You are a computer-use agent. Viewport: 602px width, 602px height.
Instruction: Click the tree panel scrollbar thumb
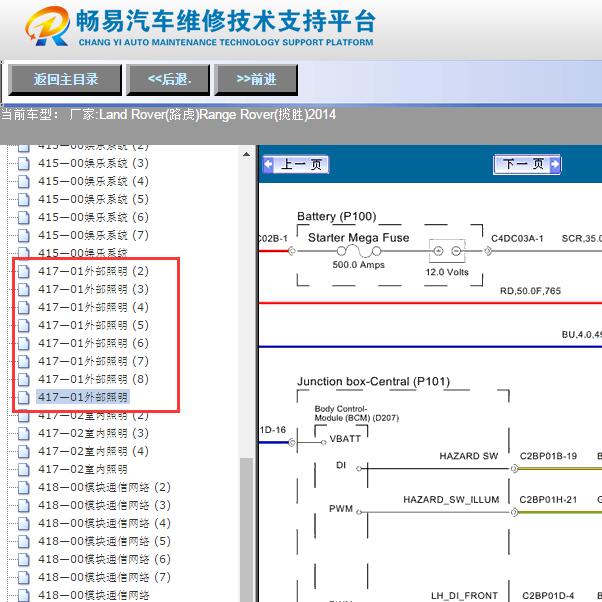tap(246, 530)
